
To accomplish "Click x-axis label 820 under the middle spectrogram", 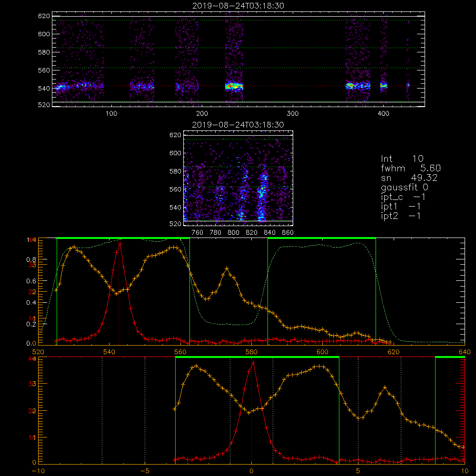I will (x=252, y=233).
